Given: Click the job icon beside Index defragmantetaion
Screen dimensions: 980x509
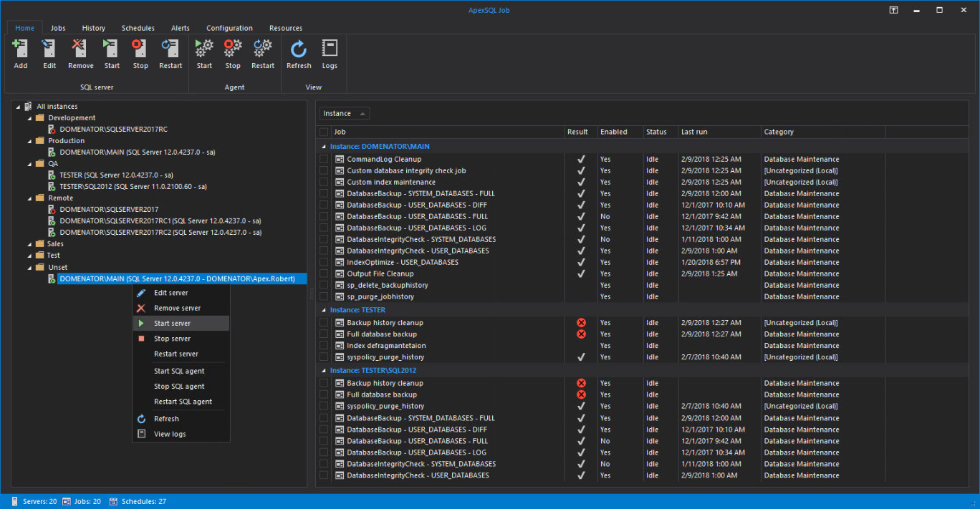Looking at the screenshot, I should [x=340, y=346].
